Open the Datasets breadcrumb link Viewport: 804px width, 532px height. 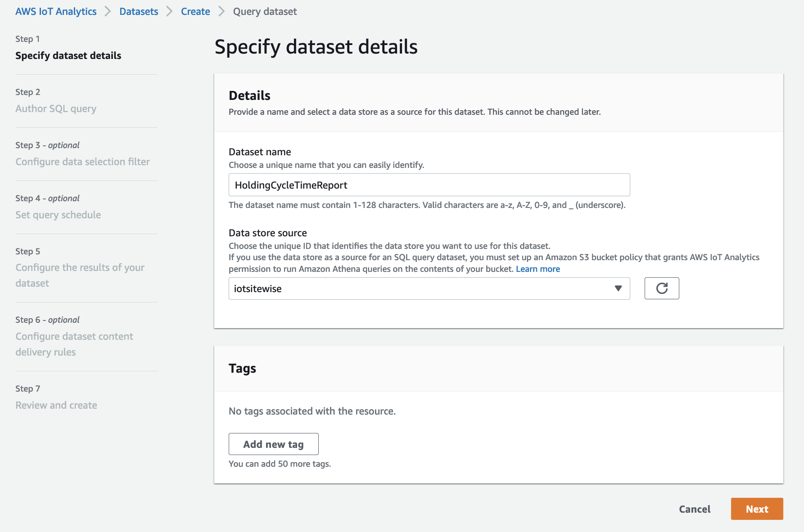coord(138,11)
